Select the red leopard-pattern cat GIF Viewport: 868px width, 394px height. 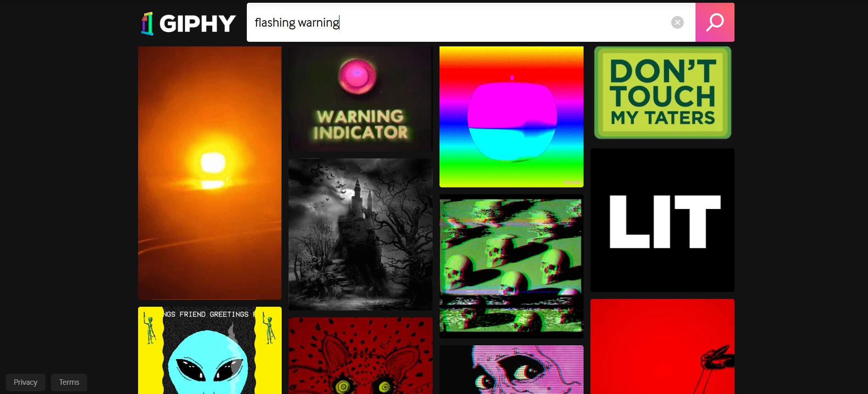click(x=361, y=356)
